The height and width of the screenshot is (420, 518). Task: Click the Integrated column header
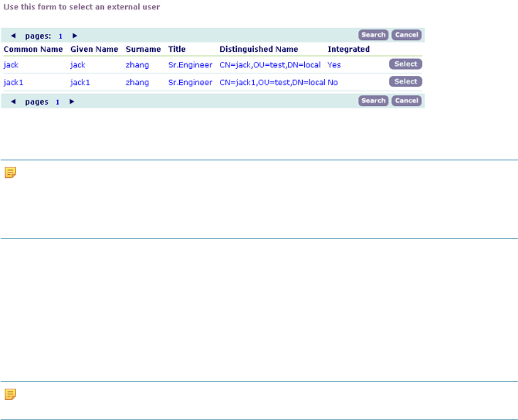pyautogui.click(x=348, y=49)
